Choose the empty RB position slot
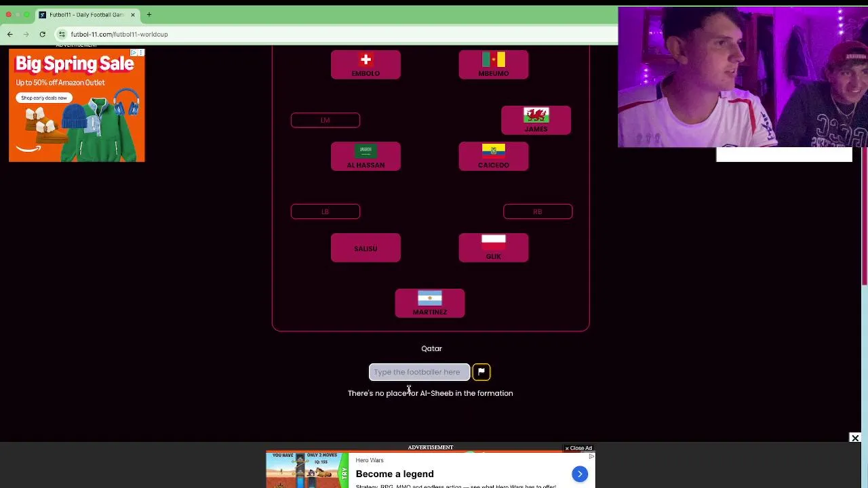 pyautogui.click(x=538, y=211)
